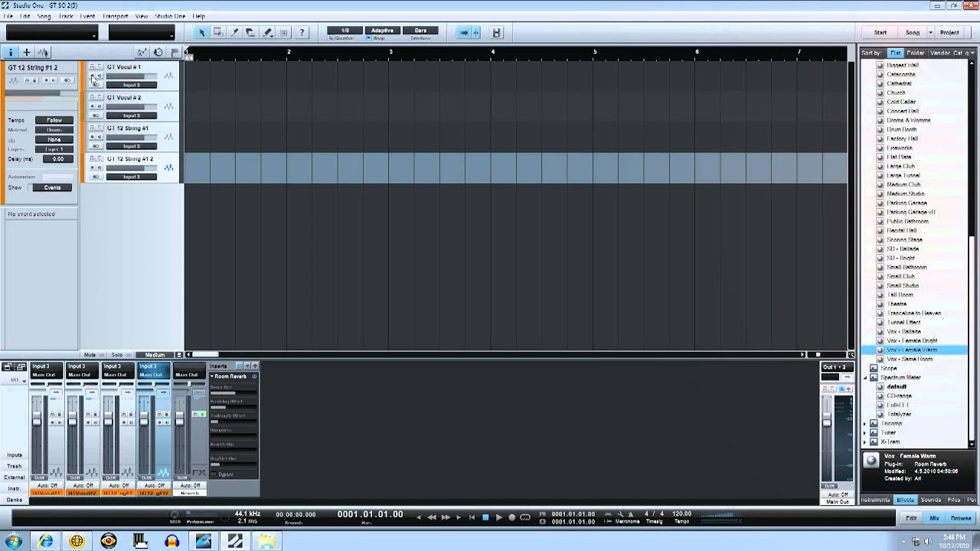
Task: Select the Arrow tool in the toolbar
Action: click(201, 32)
